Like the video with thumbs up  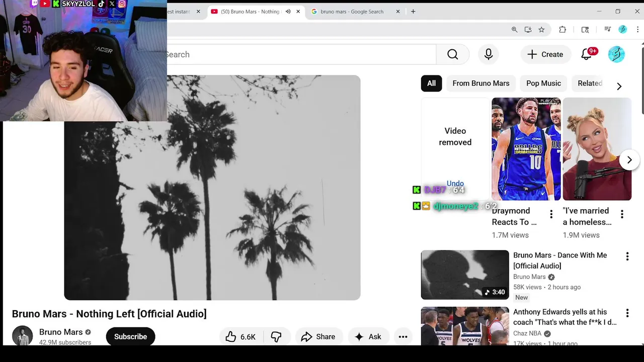[240, 337]
